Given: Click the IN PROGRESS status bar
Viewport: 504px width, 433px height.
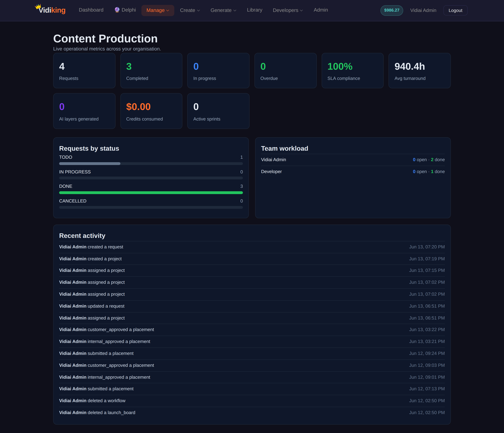Looking at the screenshot, I should [151, 178].
